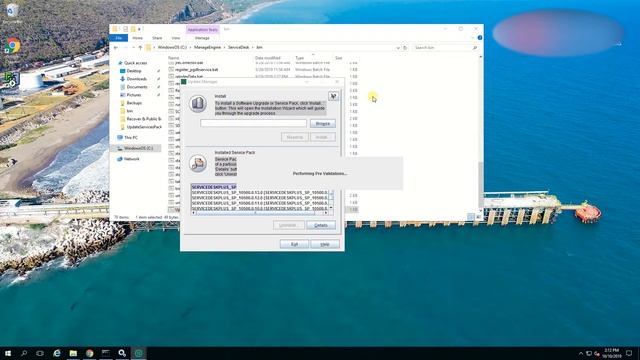Switch Explorer to details view
Viewport: 640px width, 360px height.
point(471,217)
